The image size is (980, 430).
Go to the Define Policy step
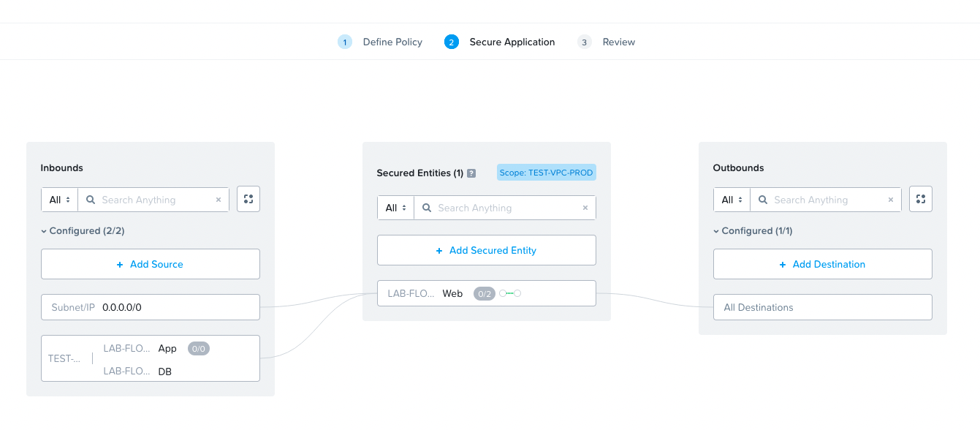click(392, 42)
